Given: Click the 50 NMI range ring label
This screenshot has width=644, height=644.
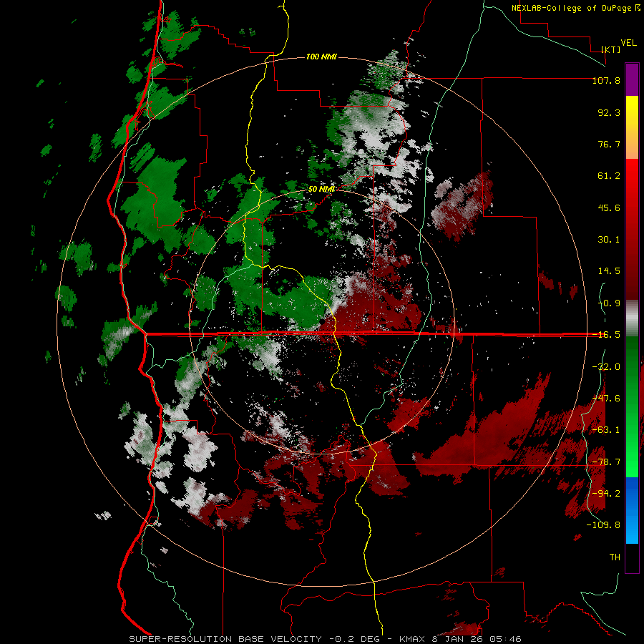Looking at the screenshot, I should coord(321,190).
